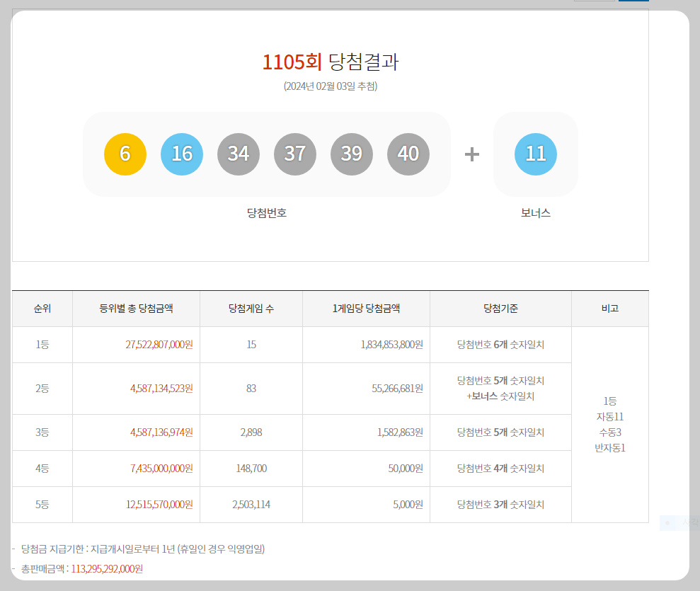Click the 당첨게임 수 column header

(x=251, y=309)
